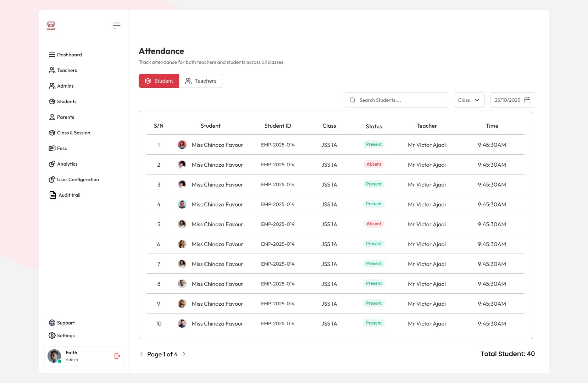Click the Class & Session icon
The width and height of the screenshot is (588, 383).
point(52,133)
